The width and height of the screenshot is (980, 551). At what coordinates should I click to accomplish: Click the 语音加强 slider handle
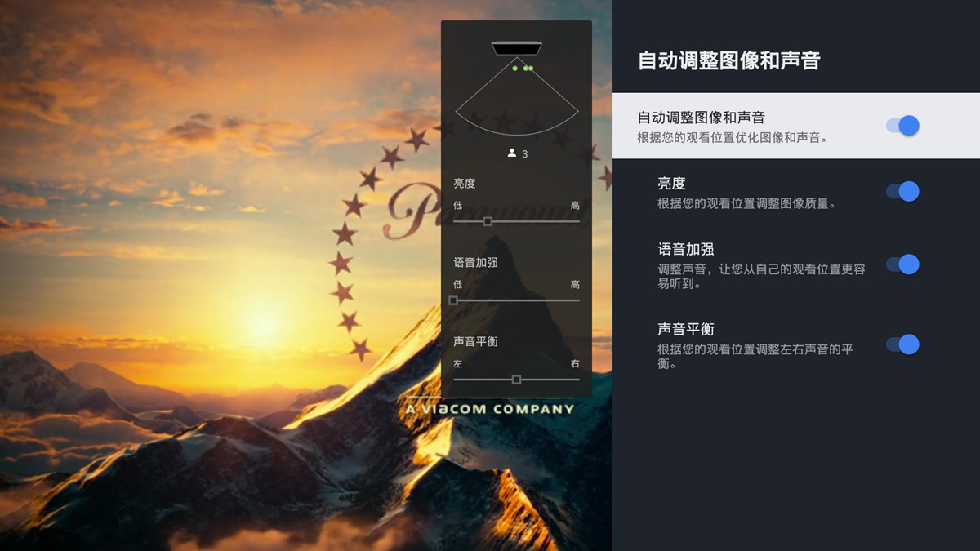(x=453, y=300)
